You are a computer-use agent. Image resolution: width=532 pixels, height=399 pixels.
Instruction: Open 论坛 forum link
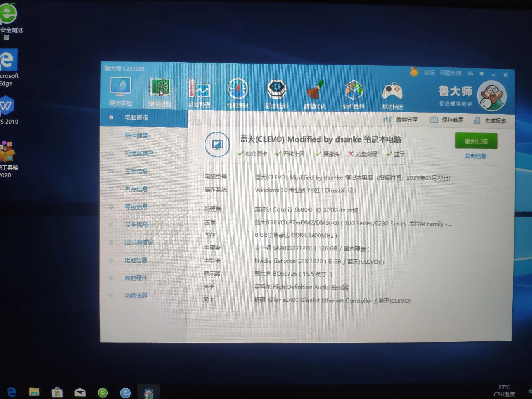point(429,73)
